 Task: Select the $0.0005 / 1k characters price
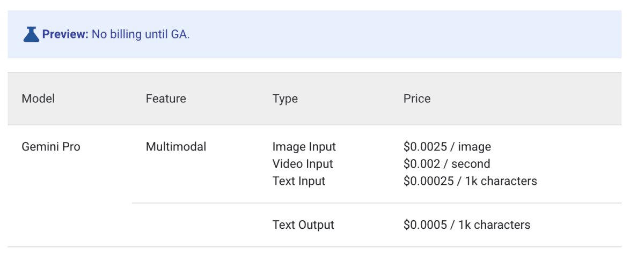point(467,225)
